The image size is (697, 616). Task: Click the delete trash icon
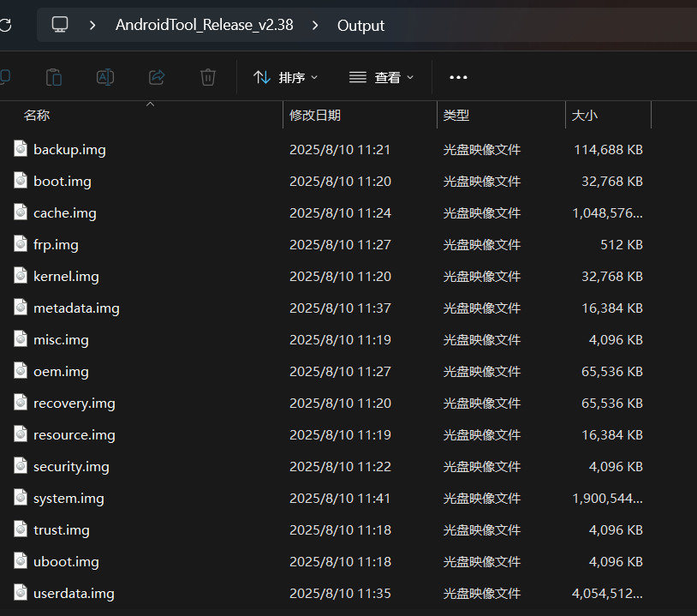coord(207,77)
